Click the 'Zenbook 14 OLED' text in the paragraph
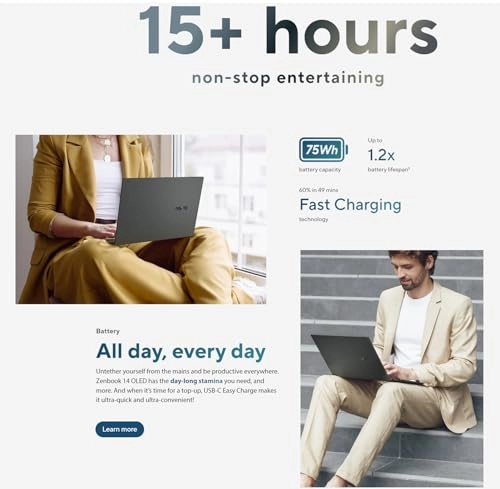 pyautogui.click(x=121, y=381)
